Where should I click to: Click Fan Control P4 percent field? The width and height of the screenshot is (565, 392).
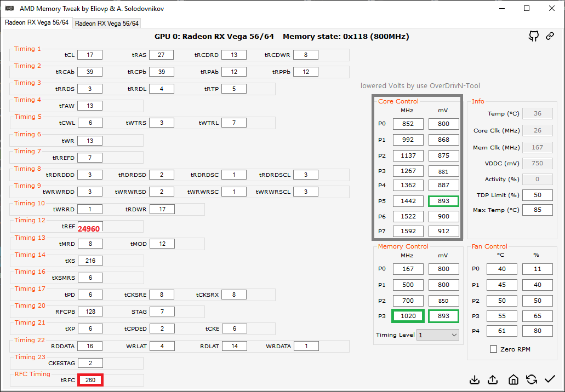537,331
